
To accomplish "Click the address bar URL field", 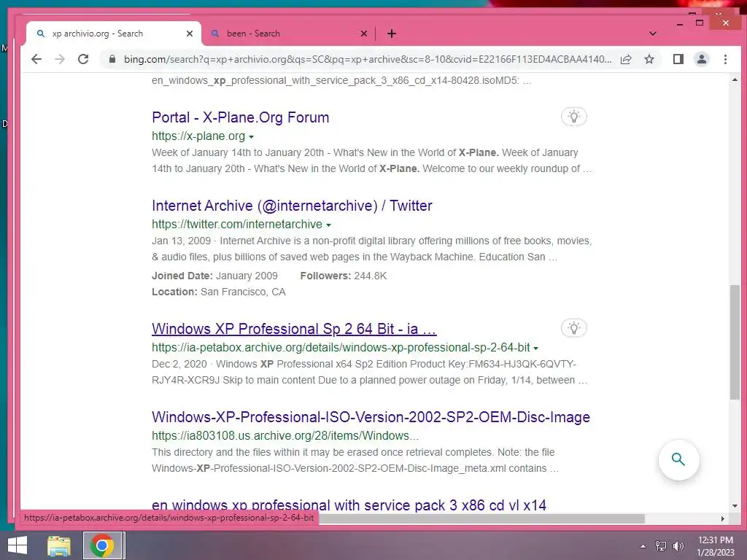I will [x=367, y=59].
